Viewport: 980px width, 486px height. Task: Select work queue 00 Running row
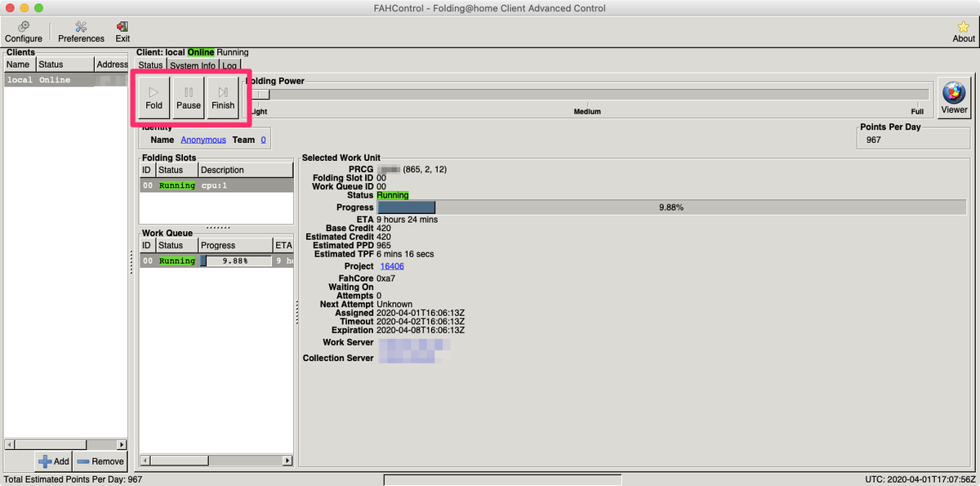coord(216,261)
